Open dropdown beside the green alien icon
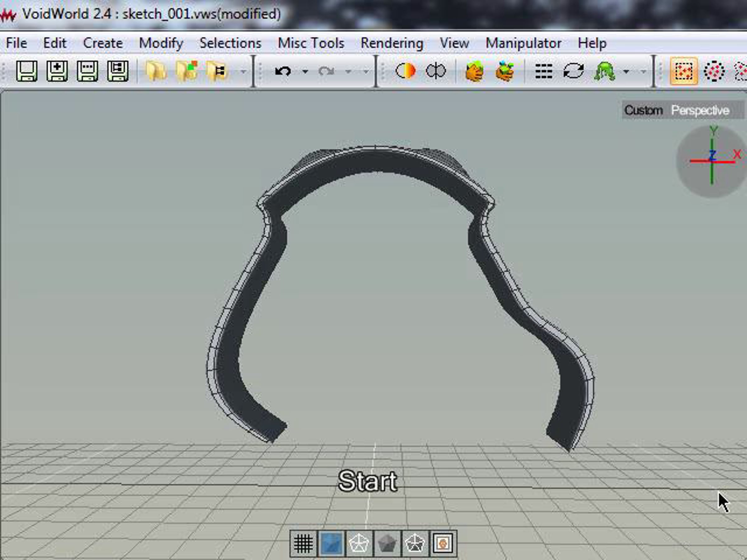Screen dimensions: 747x560 (x=626, y=72)
